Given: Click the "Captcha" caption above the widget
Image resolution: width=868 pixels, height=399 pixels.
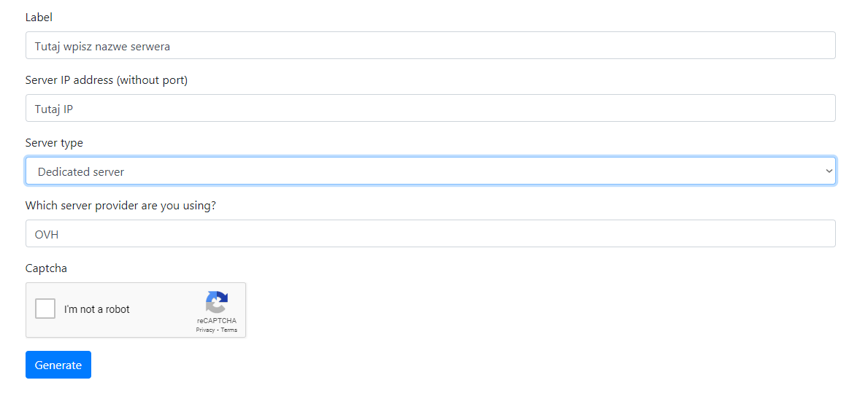Looking at the screenshot, I should pos(46,268).
